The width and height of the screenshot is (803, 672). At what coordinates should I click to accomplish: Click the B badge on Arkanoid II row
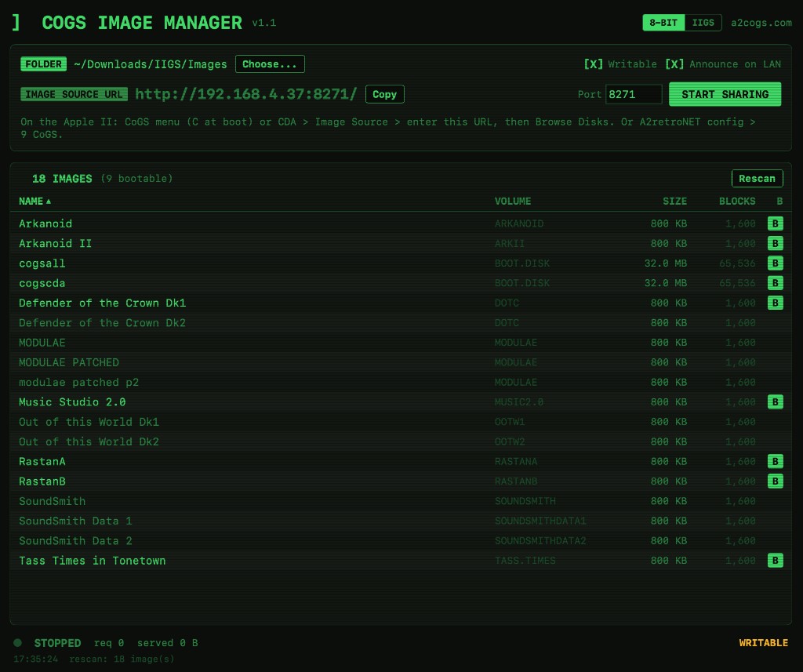point(775,243)
